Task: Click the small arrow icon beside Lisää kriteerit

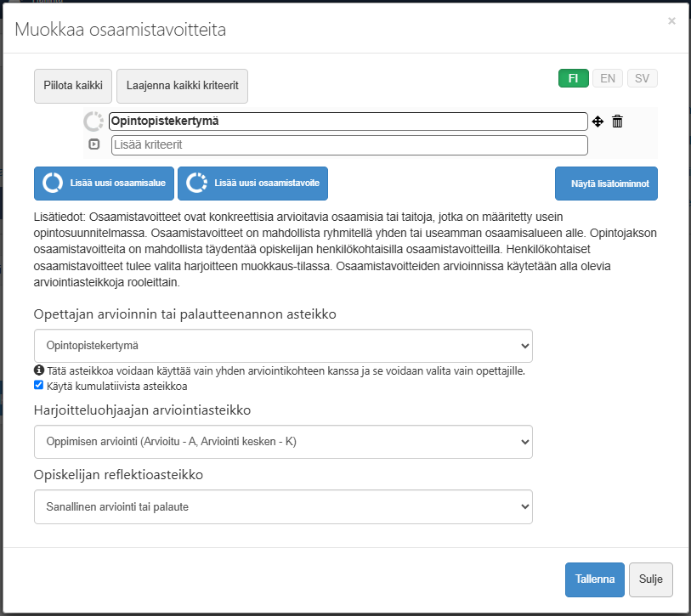Action: point(94,144)
